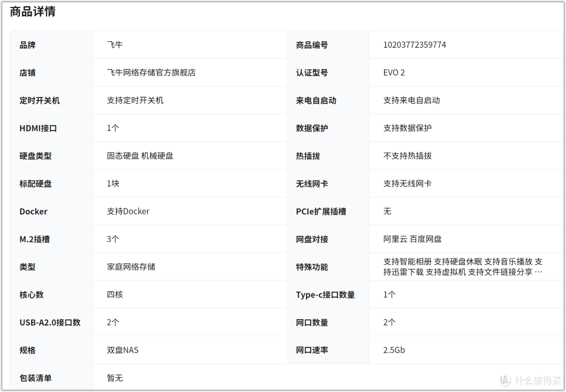Click the 规格 label
Viewport: 566px width, 392px height.
27,351
